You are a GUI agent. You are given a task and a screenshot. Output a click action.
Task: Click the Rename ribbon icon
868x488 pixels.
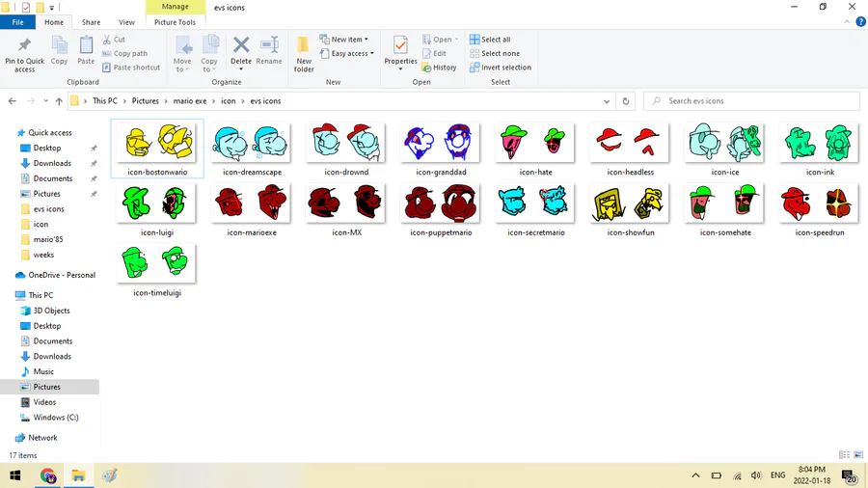269,44
